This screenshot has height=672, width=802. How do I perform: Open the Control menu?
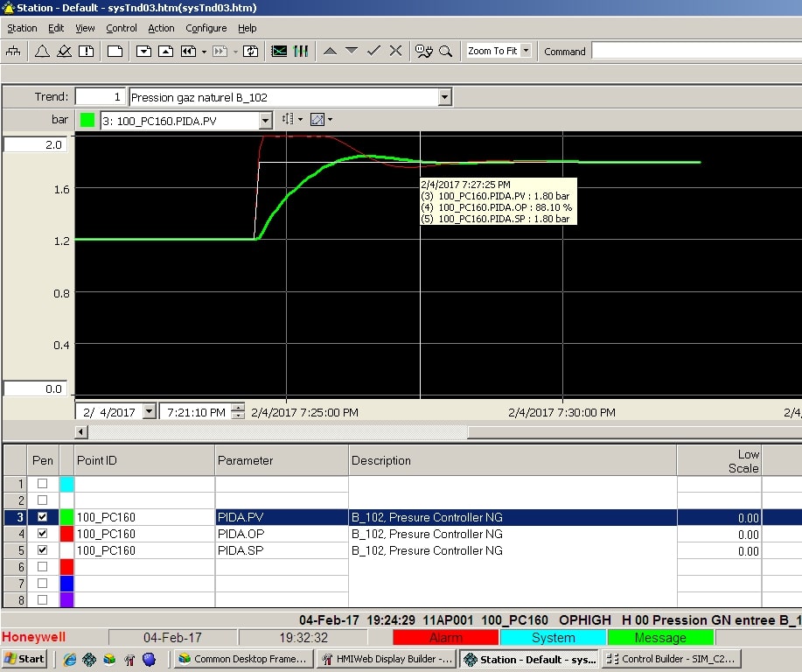[122, 28]
